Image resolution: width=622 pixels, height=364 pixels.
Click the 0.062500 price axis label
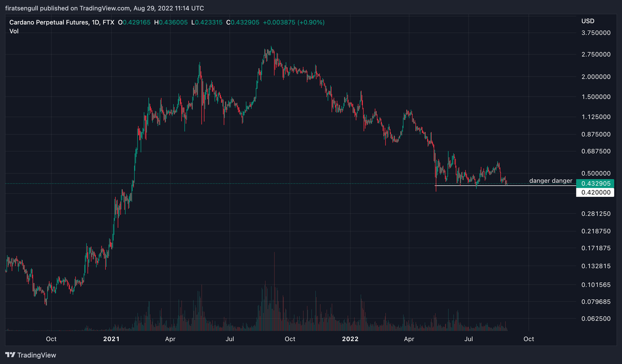tap(596, 318)
